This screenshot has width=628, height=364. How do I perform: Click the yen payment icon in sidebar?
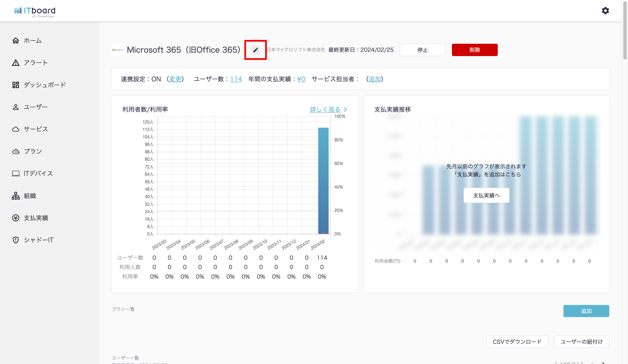[x=16, y=218]
